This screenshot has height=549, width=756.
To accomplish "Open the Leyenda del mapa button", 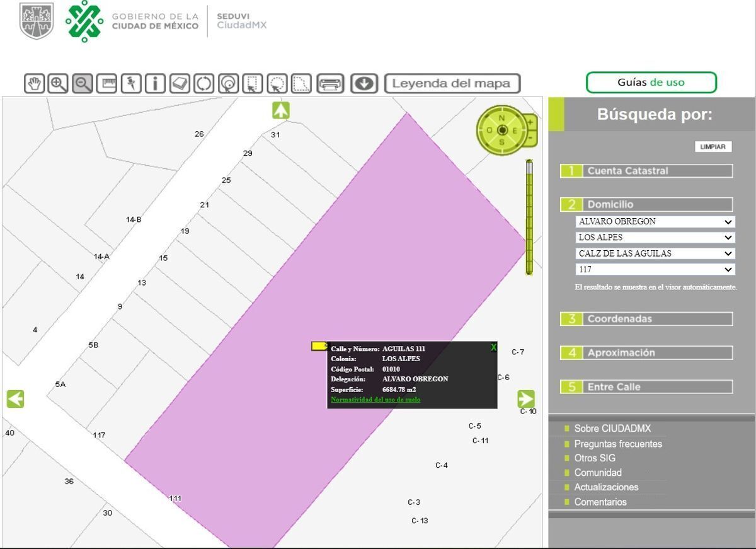I will click(452, 83).
